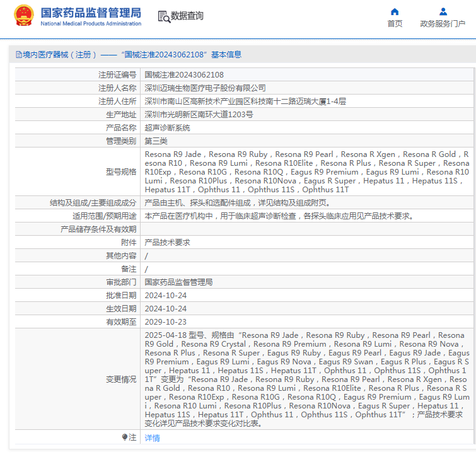This screenshot has width=476, height=457.
Task: Click the 适用范围/预期用途 row label
Action: tap(105, 216)
